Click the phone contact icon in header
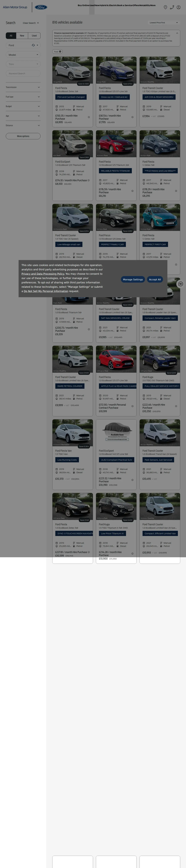This screenshot has width=186, height=868. coord(172,7)
